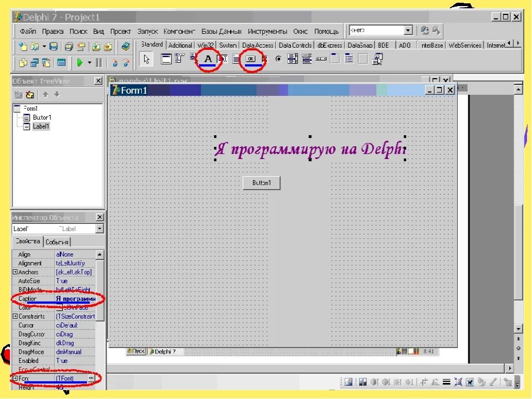Open the Проект menu

(120, 31)
